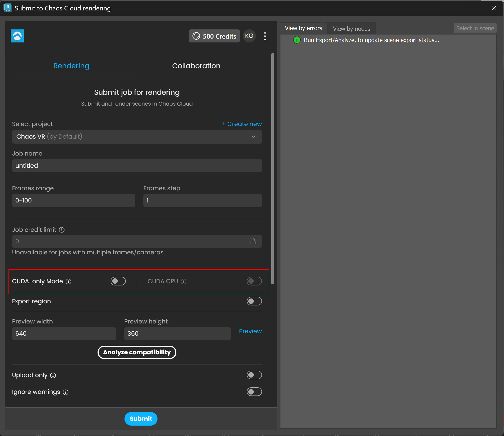
Task: Click the Job name input field
Action: 137,166
